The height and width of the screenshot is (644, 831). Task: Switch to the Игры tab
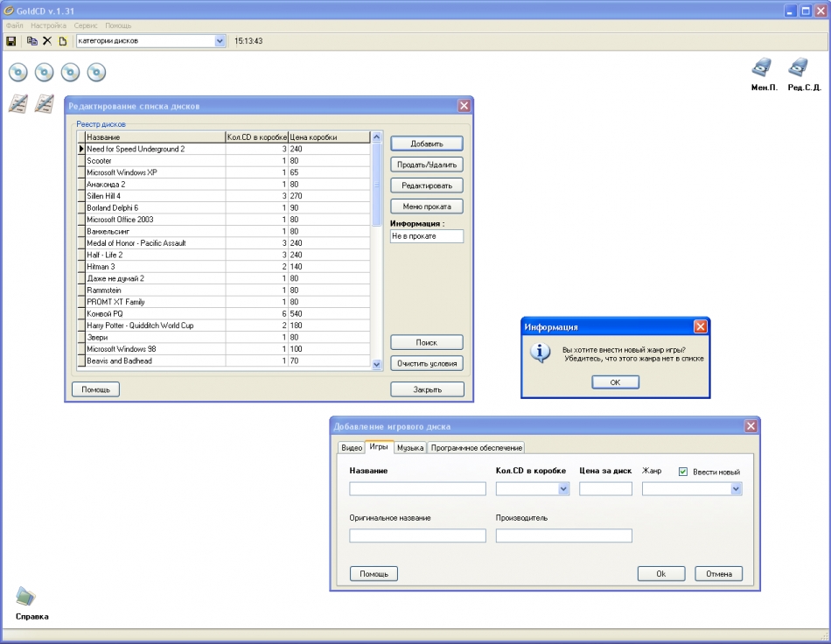tap(379, 447)
